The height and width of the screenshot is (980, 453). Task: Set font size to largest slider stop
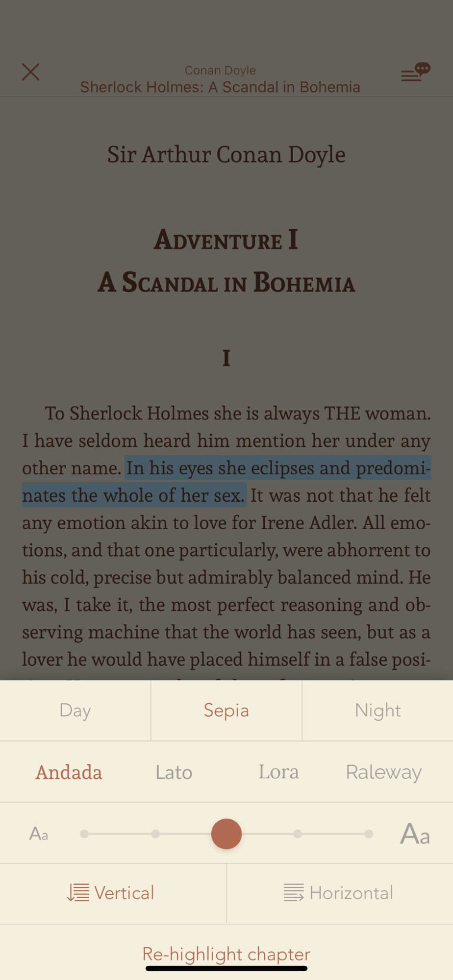pos(369,834)
